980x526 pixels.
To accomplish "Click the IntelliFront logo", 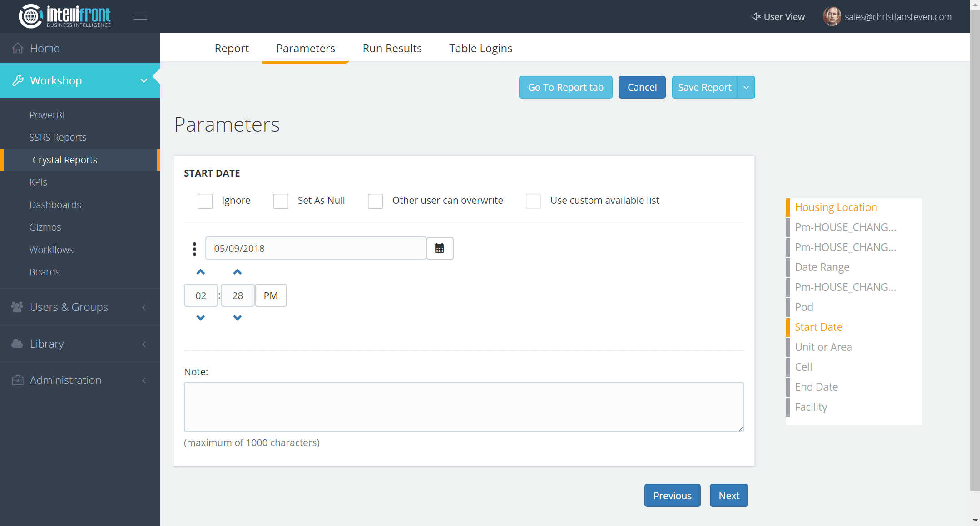I will click(65, 16).
